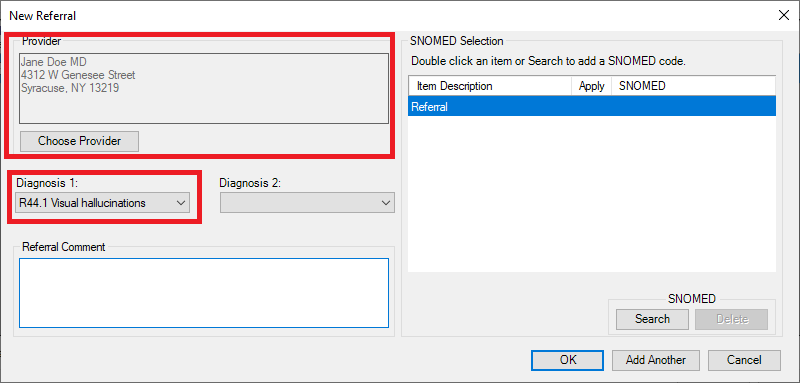
Task: Click the SNOMED double-click instruction text
Action: [x=548, y=61]
